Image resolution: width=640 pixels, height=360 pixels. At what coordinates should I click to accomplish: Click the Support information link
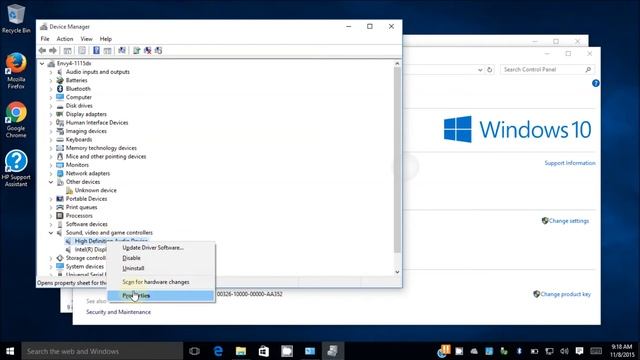[570, 163]
